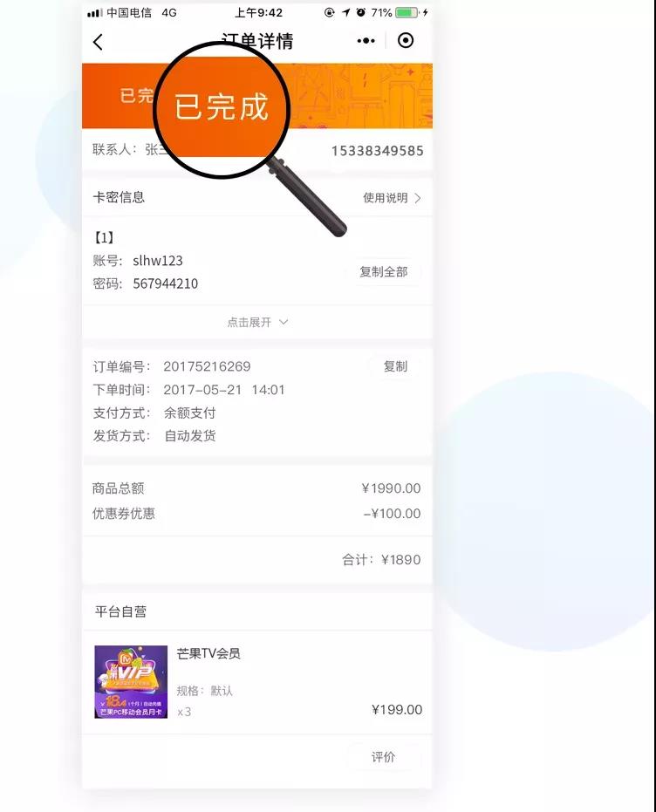Copy the order number with 复制

pos(395,366)
